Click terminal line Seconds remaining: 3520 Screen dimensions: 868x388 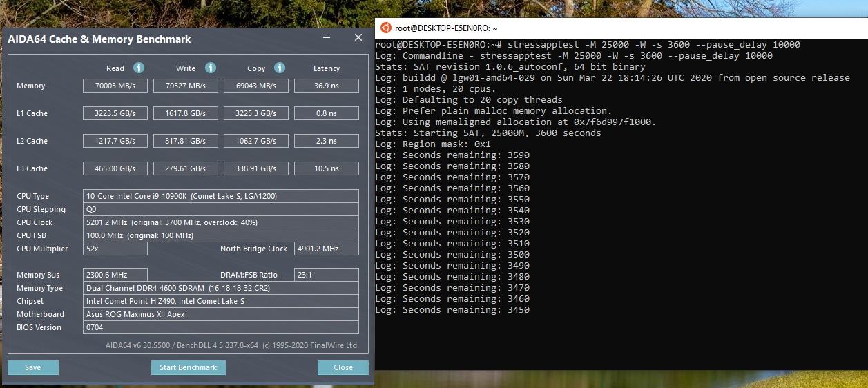click(452, 232)
